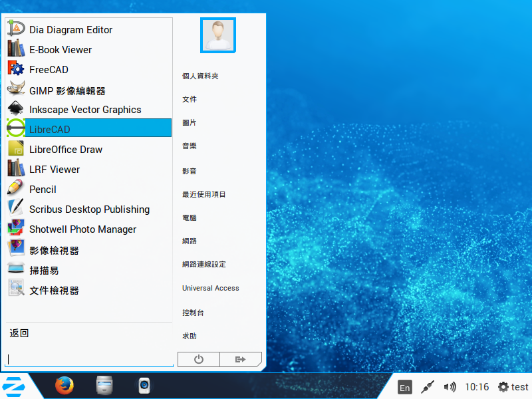Launch Firefox from the taskbar

coord(65,386)
